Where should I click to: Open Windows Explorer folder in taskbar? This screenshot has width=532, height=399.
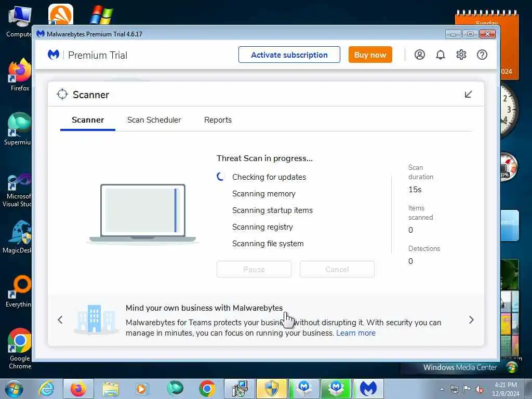(111, 389)
